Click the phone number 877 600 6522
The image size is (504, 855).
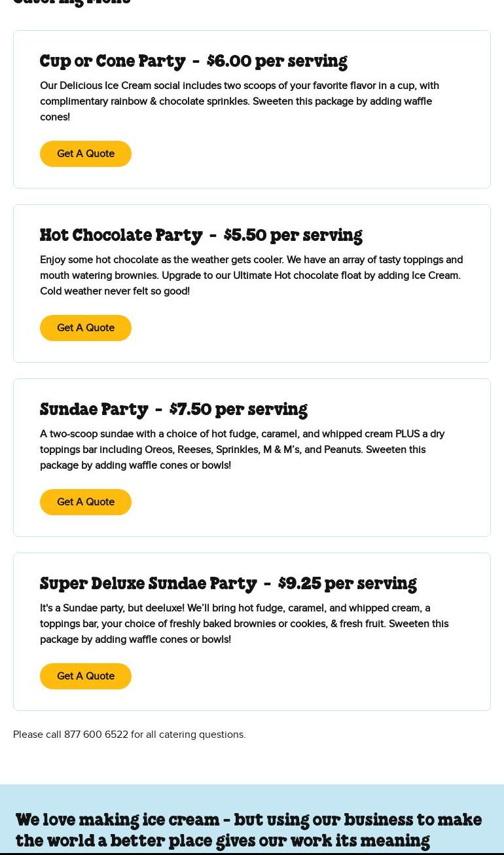96,735
